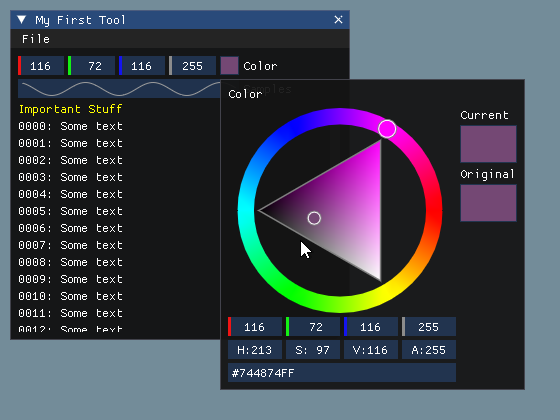Pick yellow on the hue ring
This screenshot has height=420, width=560.
point(387,292)
